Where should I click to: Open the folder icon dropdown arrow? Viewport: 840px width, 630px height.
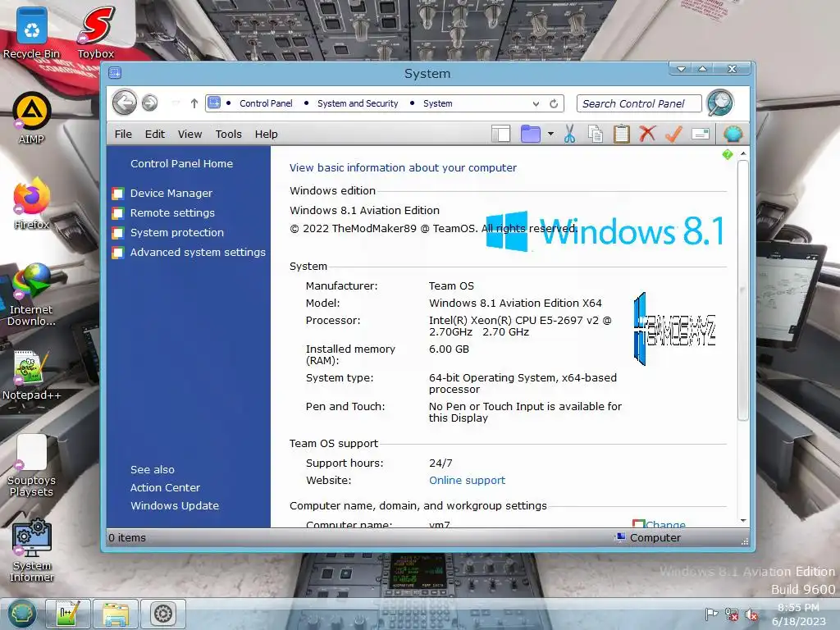point(550,134)
